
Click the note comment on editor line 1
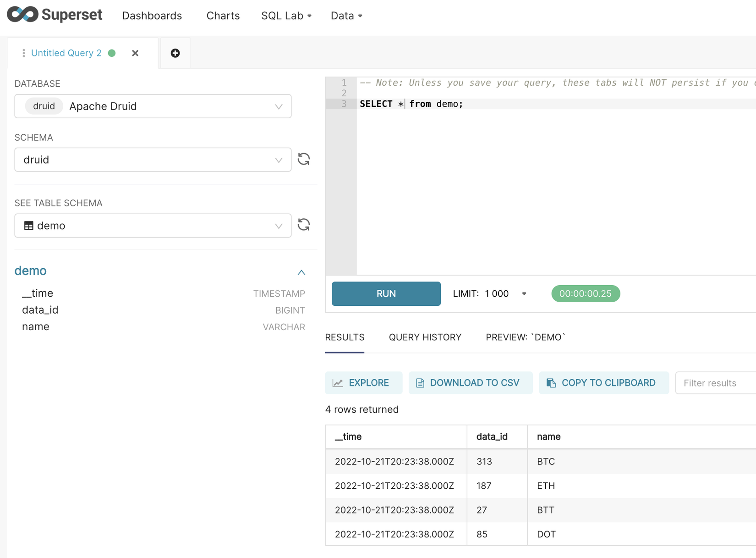pos(558,83)
